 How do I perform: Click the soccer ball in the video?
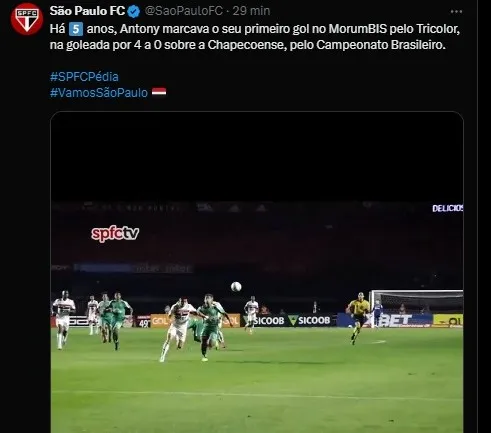pyautogui.click(x=236, y=287)
